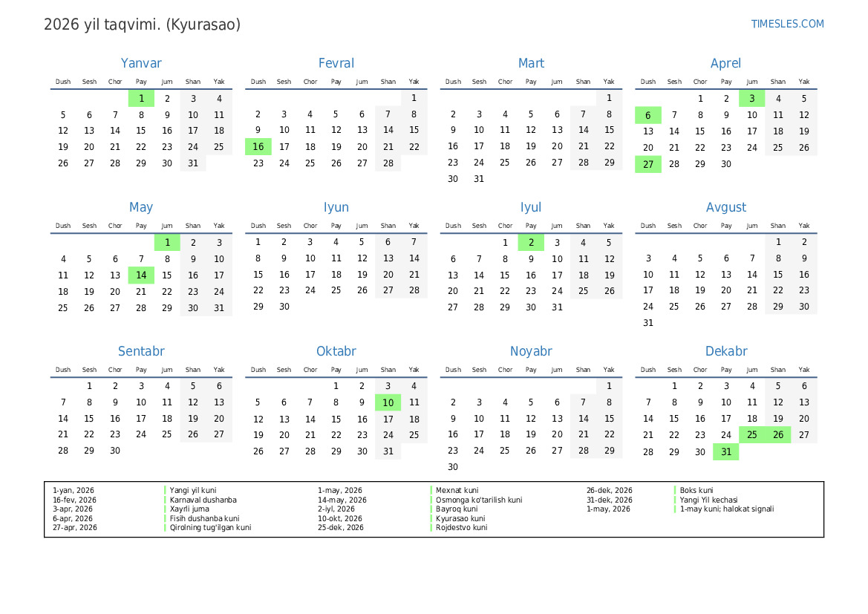
Task: Open the Dekabr month heading
Action: pyautogui.click(x=725, y=351)
